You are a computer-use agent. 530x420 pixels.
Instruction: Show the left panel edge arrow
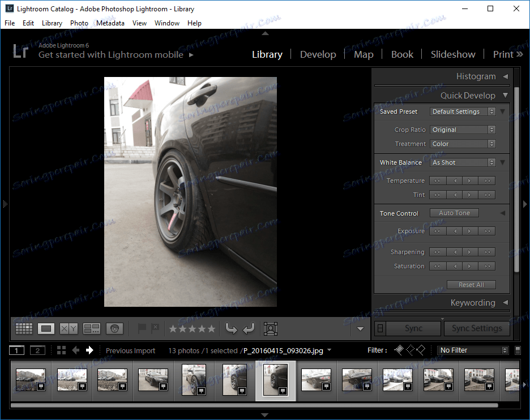pos(5,204)
